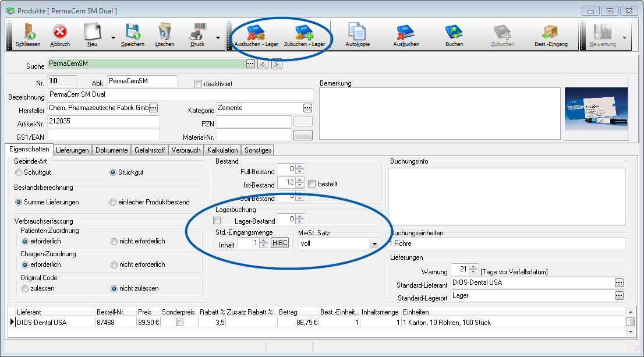The image size is (644, 357).
Task: Click the Abbruch cancel icon
Action: point(60,31)
